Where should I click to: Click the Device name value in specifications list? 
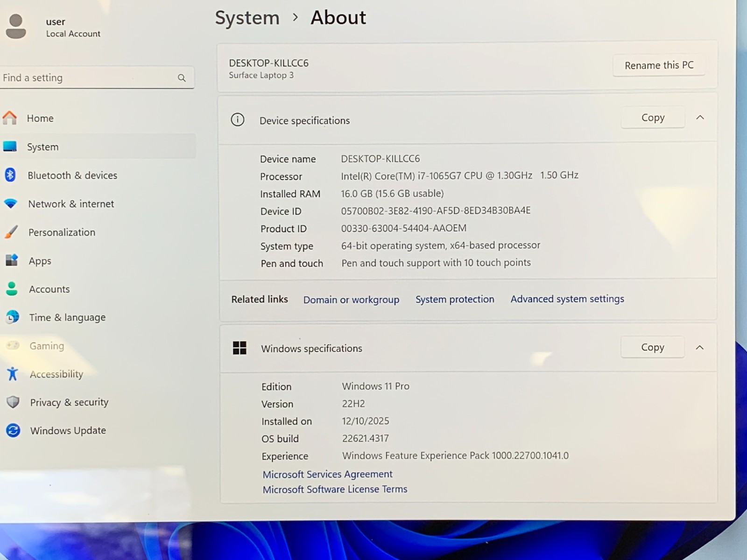[381, 159]
